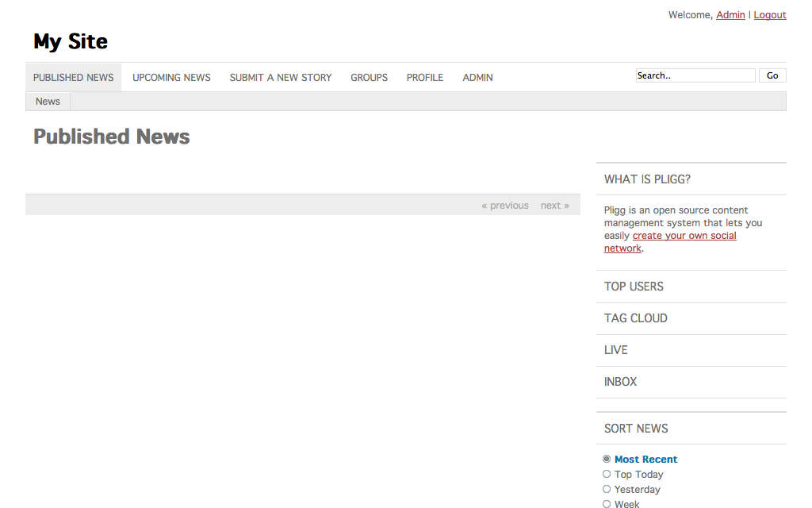Viewport: 812px width, 508px height.
Task: Go to Upcoming News
Action: click(171, 78)
